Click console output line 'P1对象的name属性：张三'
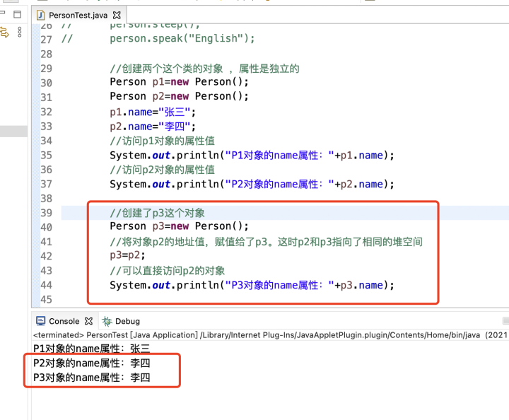 (91, 349)
